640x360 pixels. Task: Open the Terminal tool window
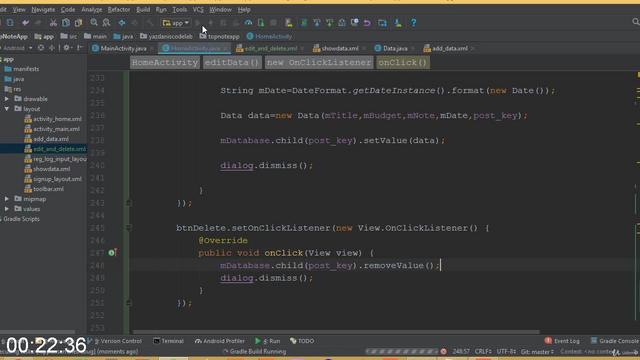pos(168,341)
